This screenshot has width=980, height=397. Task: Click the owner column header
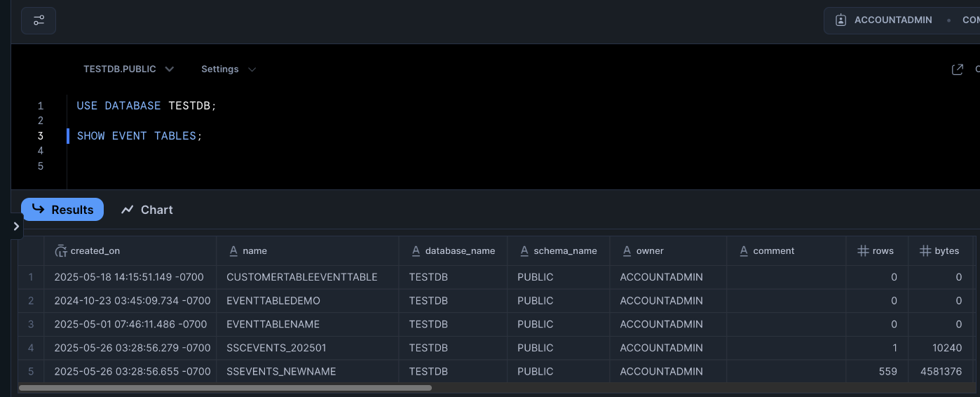[649, 250]
